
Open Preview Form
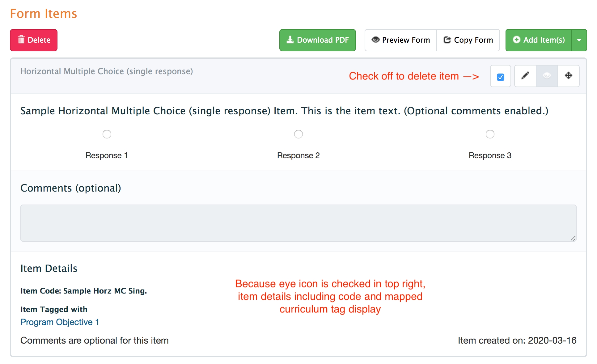(x=401, y=40)
